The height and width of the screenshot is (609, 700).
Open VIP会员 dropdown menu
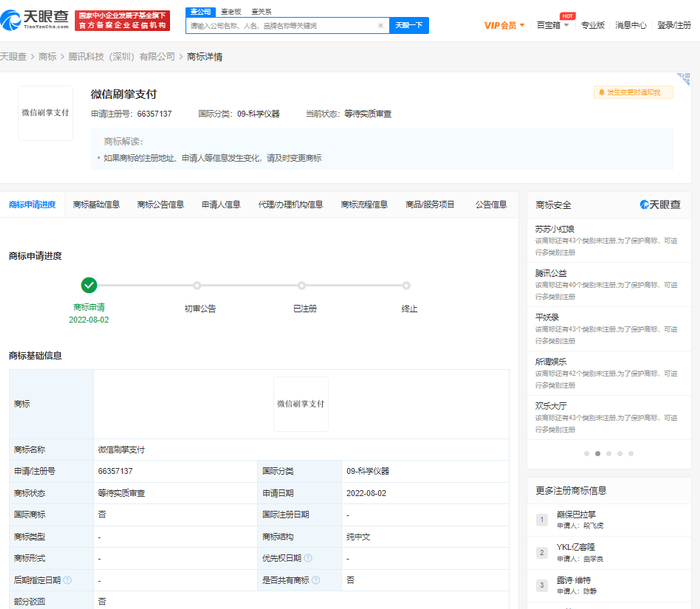click(504, 25)
